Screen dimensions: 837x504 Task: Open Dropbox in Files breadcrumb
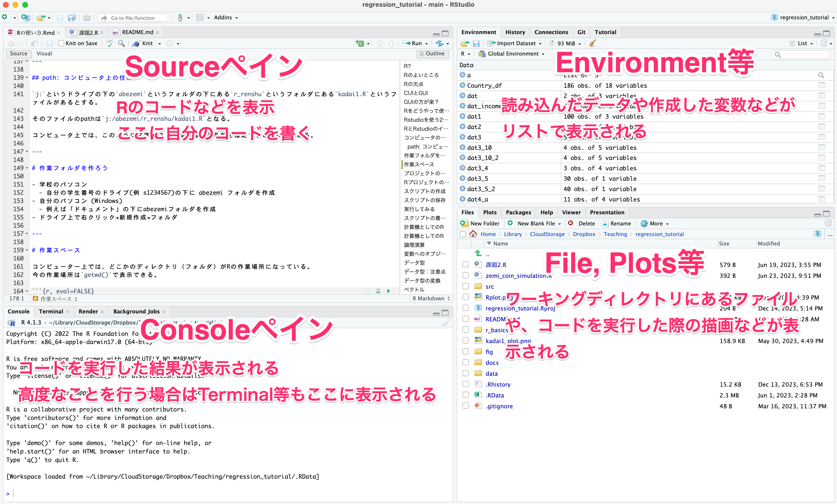[x=584, y=234]
